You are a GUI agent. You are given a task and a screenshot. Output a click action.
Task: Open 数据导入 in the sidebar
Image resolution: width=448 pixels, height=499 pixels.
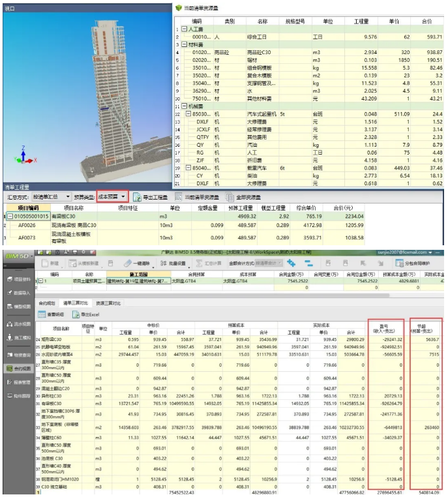(x=18, y=293)
